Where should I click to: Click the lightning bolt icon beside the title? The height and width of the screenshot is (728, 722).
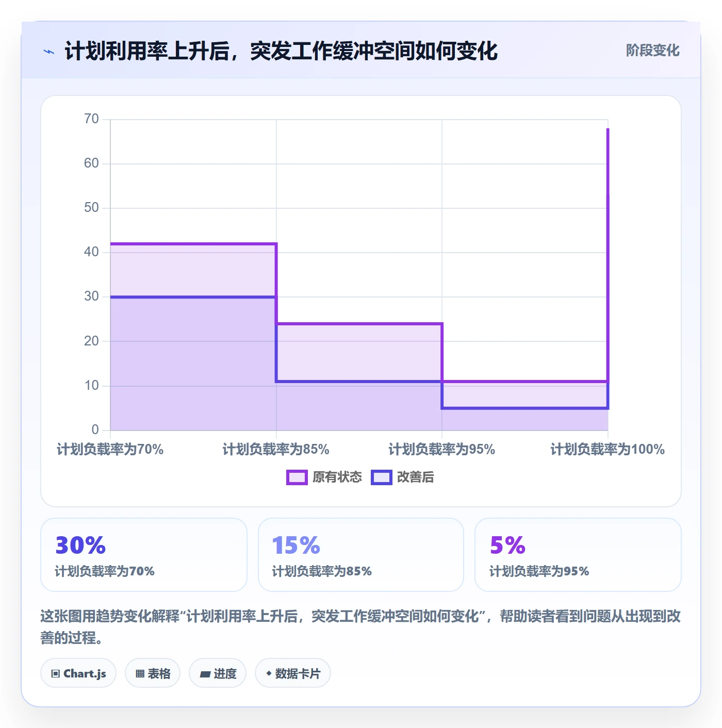[x=49, y=52]
